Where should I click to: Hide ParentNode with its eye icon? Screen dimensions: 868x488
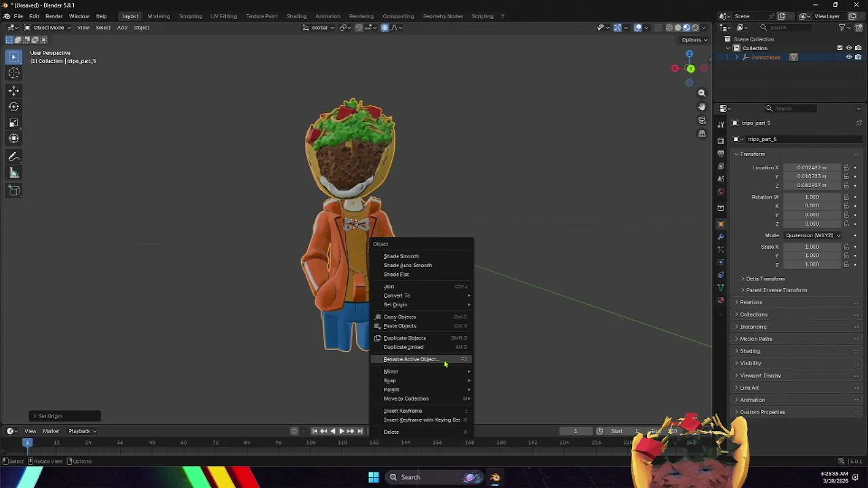pyautogui.click(x=848, y=57)
